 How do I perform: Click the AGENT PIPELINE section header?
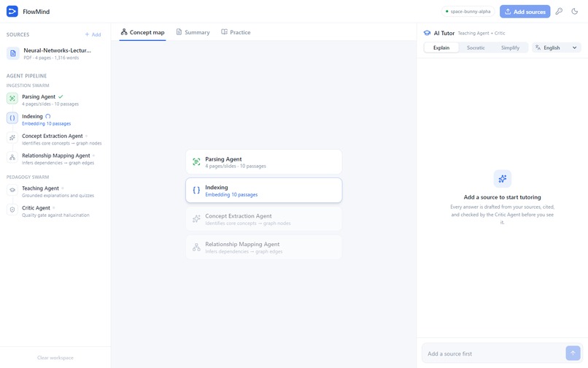26,76
